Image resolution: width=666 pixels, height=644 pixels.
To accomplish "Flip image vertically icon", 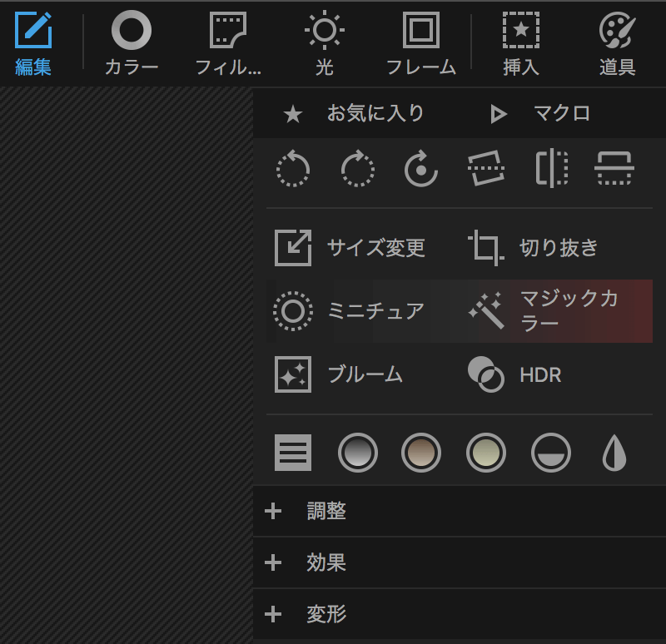I will [614, 170].
